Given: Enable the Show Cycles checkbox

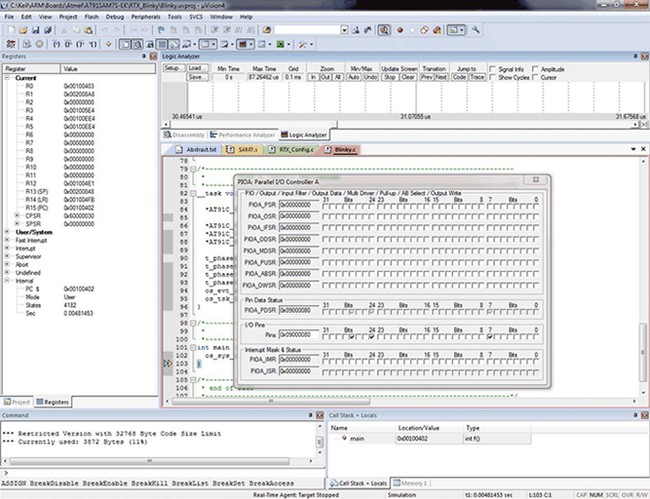Looking at the screenshot, I should pos(492,77).
